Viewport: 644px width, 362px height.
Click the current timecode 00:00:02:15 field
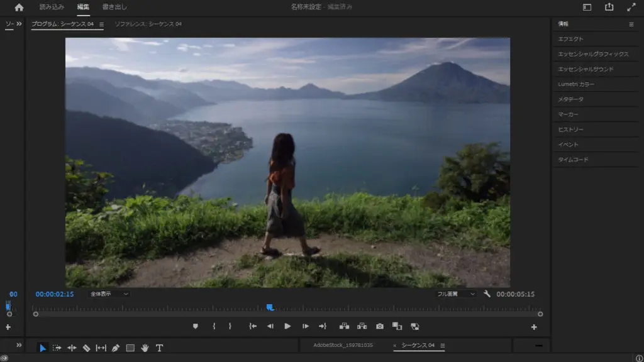pos(55,293)
